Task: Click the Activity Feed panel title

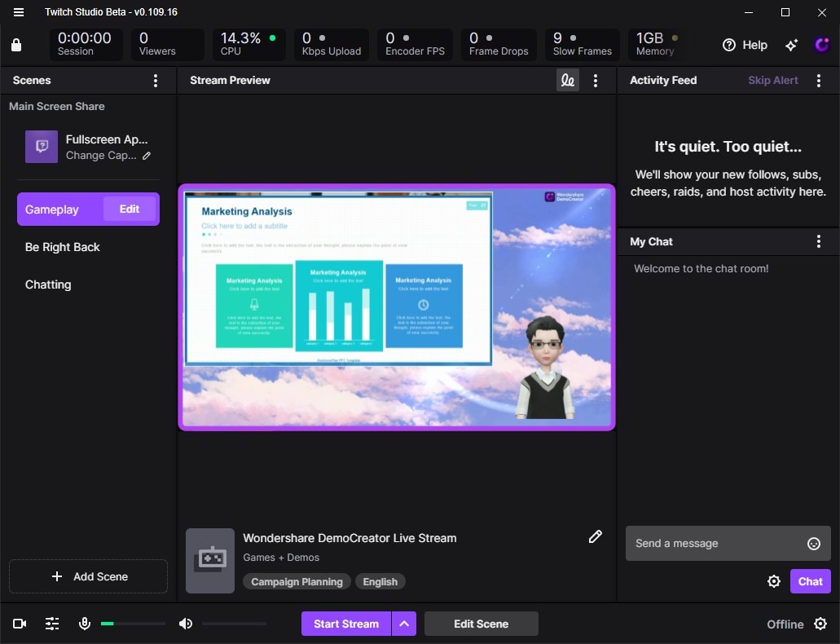Action: (663, 81)
